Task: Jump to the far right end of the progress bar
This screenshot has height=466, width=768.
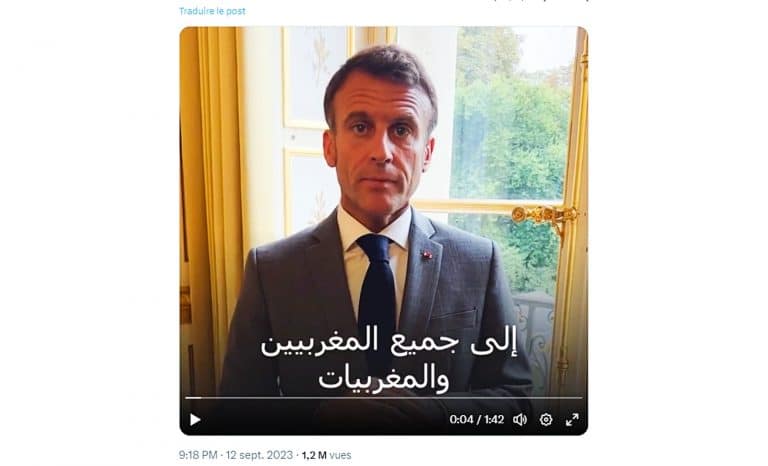Action: 579,398
